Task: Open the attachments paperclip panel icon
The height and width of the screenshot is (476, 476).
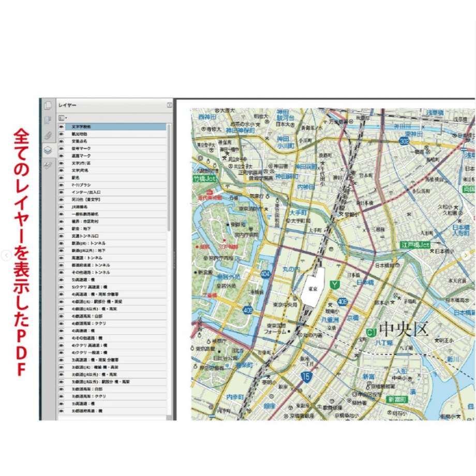Action: pos(48,136)
